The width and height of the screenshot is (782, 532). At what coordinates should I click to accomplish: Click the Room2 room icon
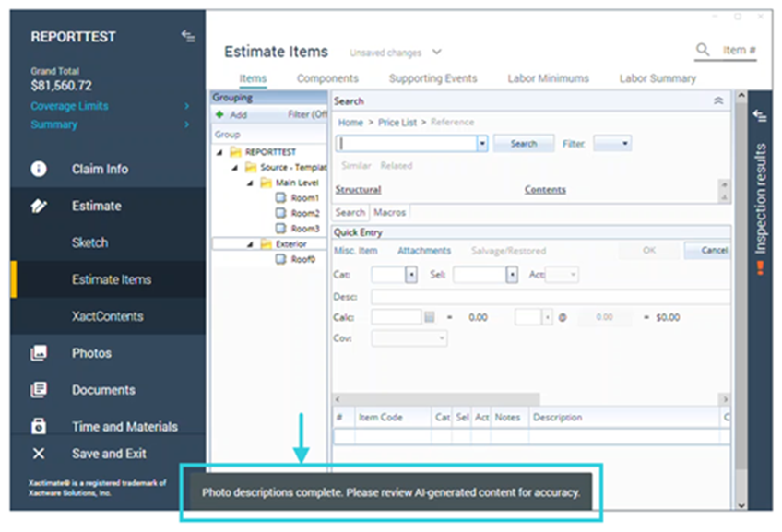(x=281, y=213)
